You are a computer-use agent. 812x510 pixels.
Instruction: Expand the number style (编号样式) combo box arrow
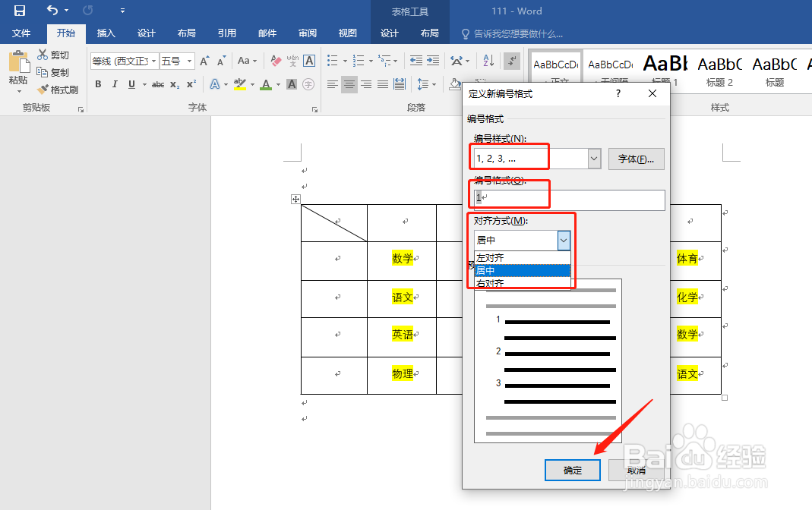tap(595, 159)
